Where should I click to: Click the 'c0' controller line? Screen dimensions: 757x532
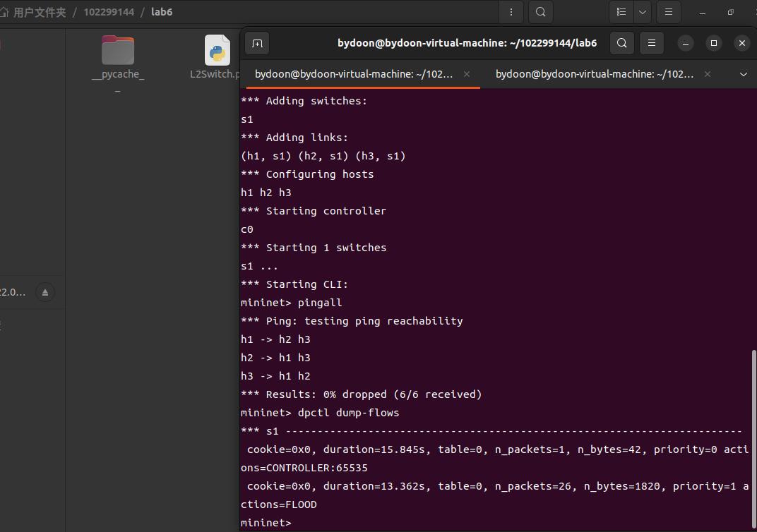pyautogui.click(x=246, y=229)
